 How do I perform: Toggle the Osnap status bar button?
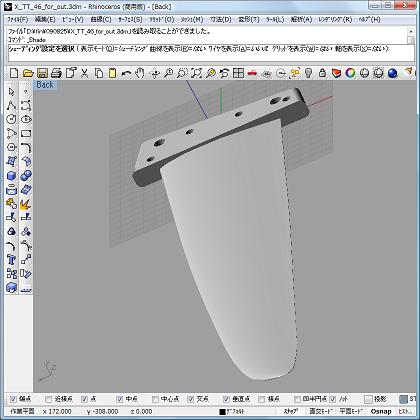(380, 411)
